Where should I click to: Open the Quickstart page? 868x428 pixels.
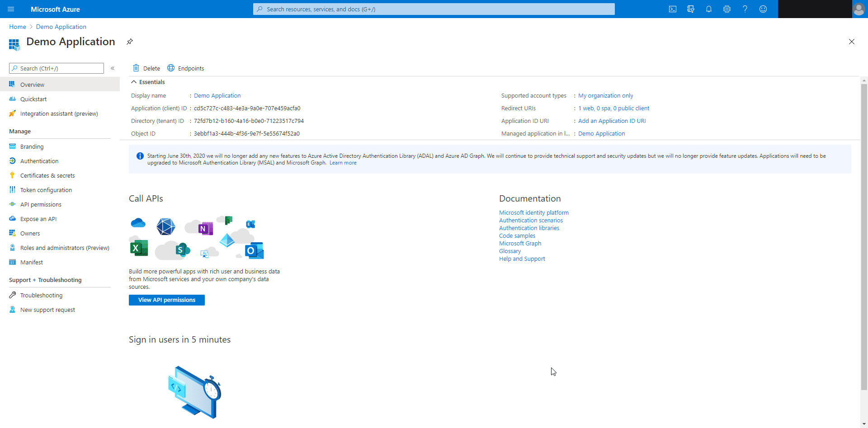click(34, 99)
